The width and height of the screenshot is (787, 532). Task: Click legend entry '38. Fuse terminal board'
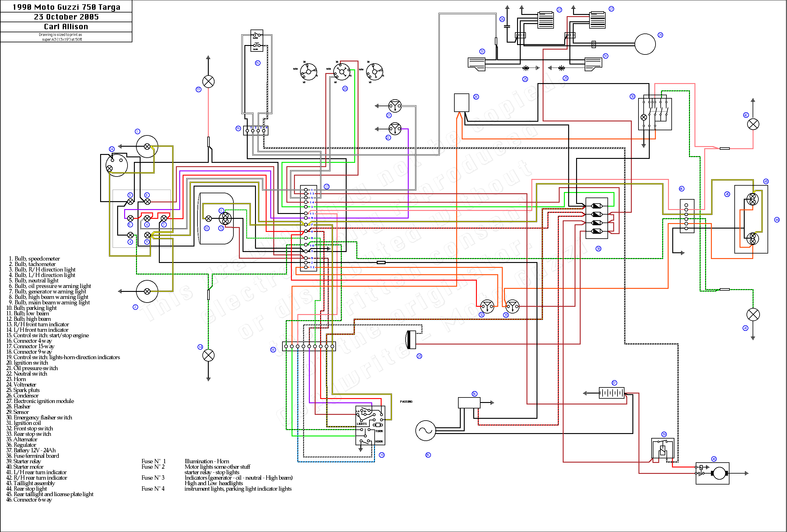[33, 456]
